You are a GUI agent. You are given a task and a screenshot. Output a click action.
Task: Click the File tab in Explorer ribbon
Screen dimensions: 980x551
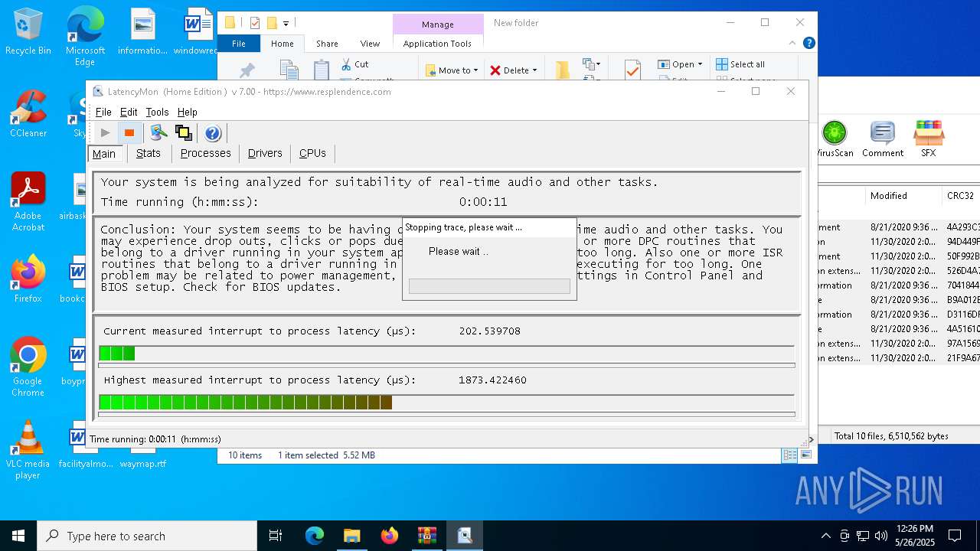coord(239,44)
